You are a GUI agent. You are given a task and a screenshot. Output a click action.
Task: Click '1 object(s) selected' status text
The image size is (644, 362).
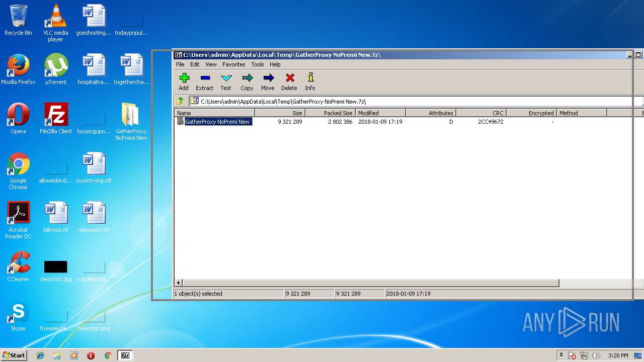(198, 294)
